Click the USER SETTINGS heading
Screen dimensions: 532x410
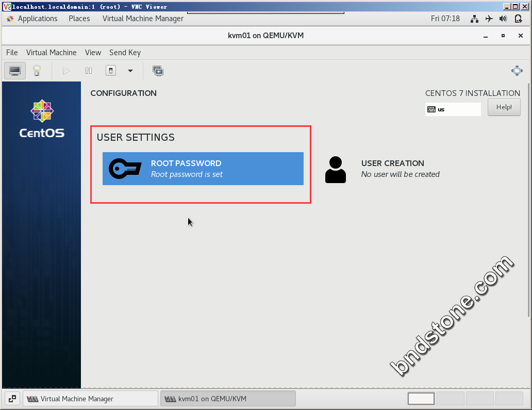(x=136, y=138)
